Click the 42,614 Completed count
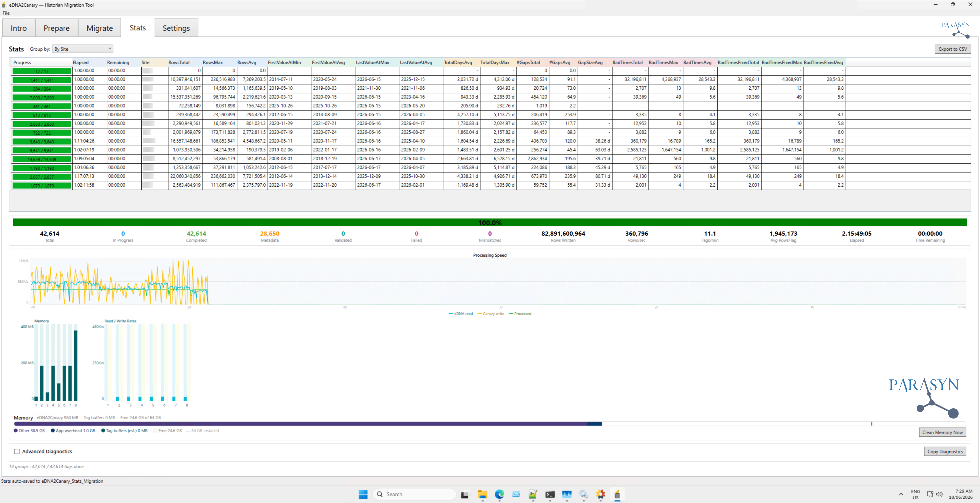This screenshot has height=503, width=980. pos(196,233)
